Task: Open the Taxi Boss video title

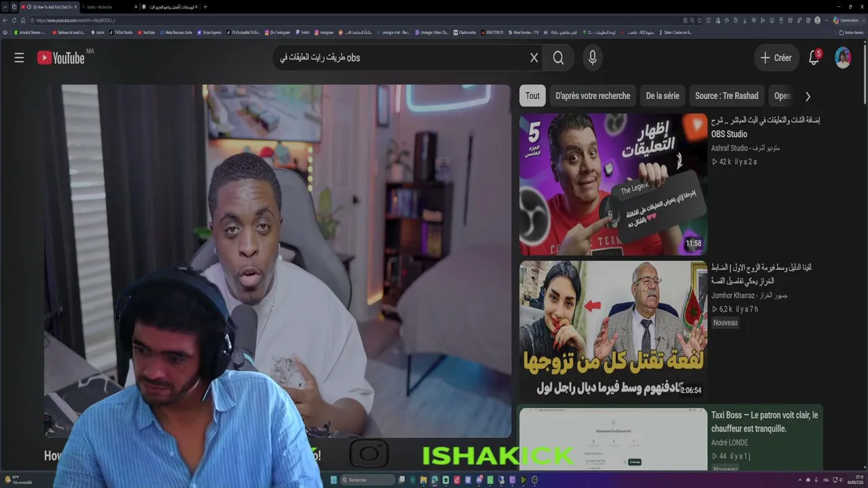Action: tap(764, 422)
